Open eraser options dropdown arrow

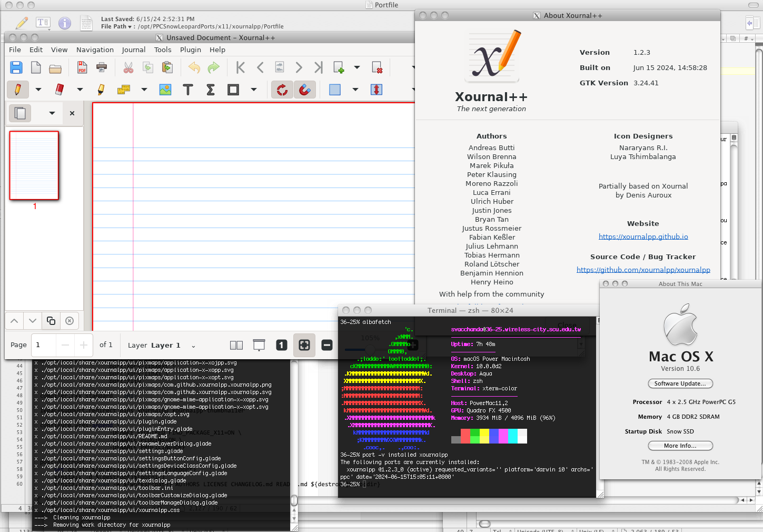[x=80, y=90]
